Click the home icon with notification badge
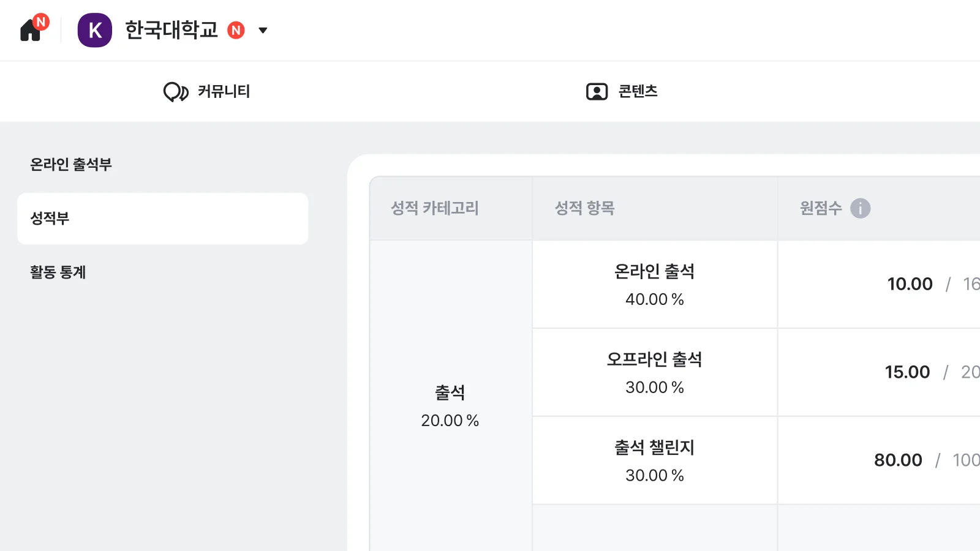Image resolution: width=980 pixels, height=551 pixels. click(x=31, y=30)
